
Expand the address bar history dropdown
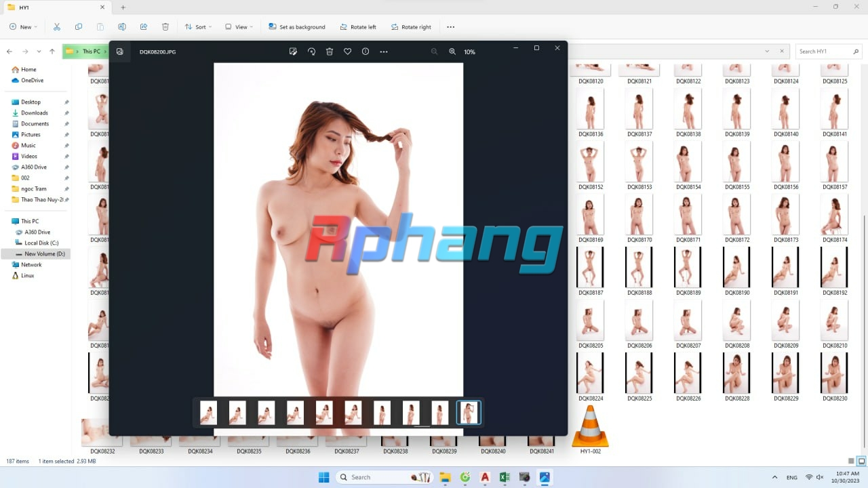point(767,52)
